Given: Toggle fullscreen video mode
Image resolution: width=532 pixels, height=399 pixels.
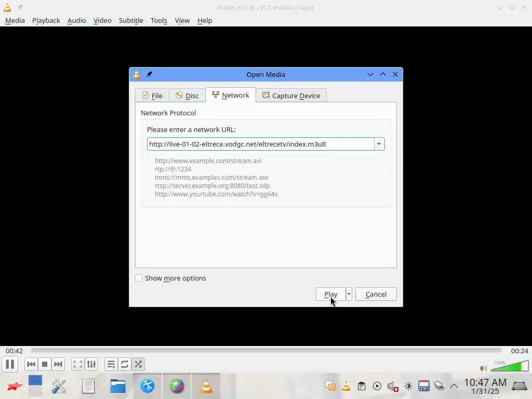Looking at the screenshot, I should [78, 364].
